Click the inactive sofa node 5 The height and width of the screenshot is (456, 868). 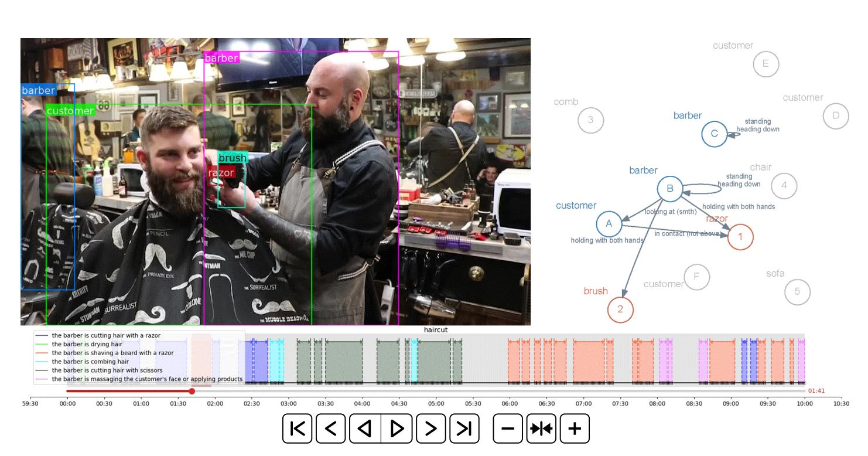(797, 291)
